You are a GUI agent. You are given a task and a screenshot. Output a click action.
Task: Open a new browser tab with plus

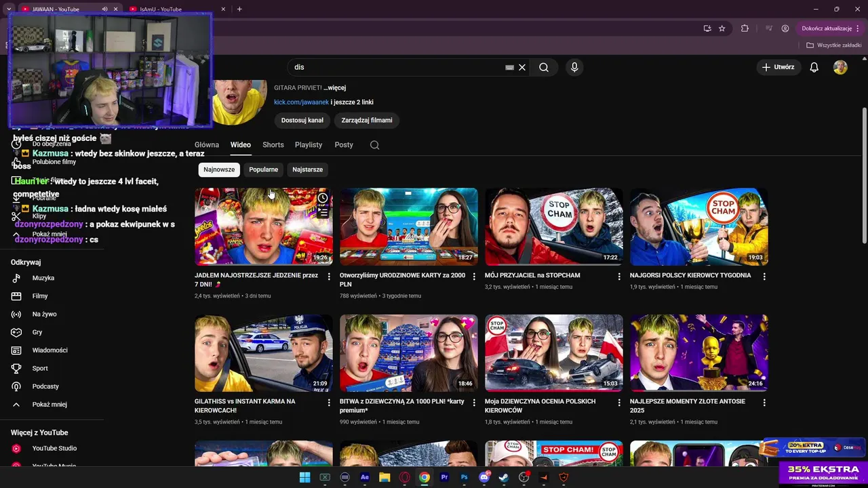(x=239, y=9)
